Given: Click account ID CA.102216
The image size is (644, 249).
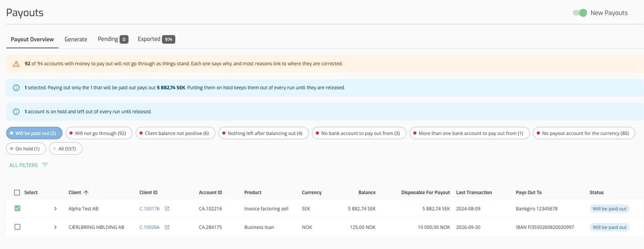Looking at the screenshot, I should click(211, 209).
